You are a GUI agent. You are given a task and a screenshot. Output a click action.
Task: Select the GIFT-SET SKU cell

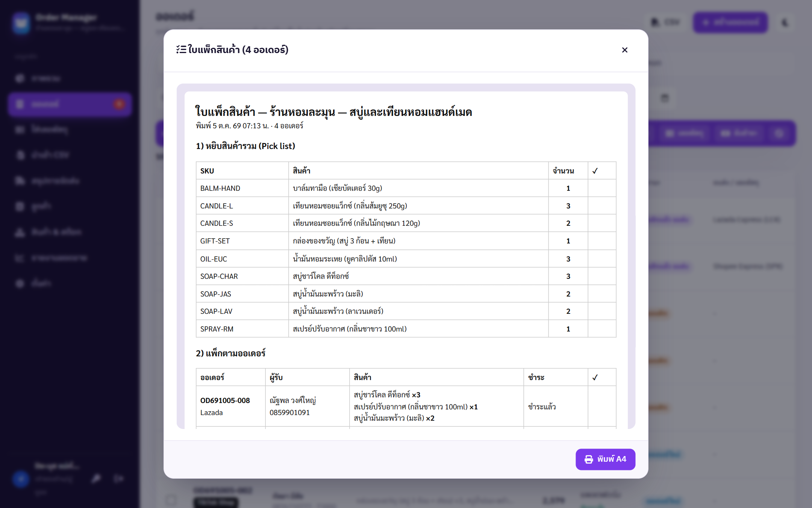click(x=242, y=241)
